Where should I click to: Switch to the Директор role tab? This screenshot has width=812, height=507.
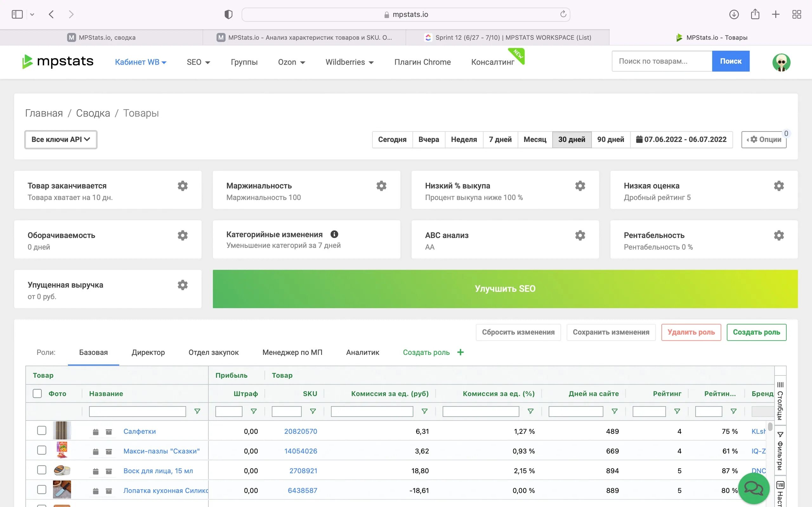click(x=148, y=352)
